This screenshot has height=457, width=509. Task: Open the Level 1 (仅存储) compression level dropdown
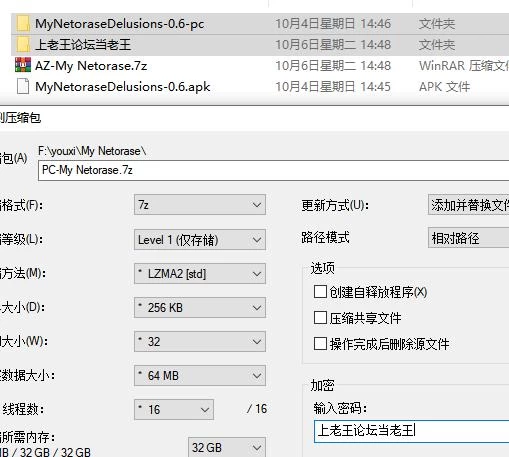pyautogui.click(x=200, y=240)
